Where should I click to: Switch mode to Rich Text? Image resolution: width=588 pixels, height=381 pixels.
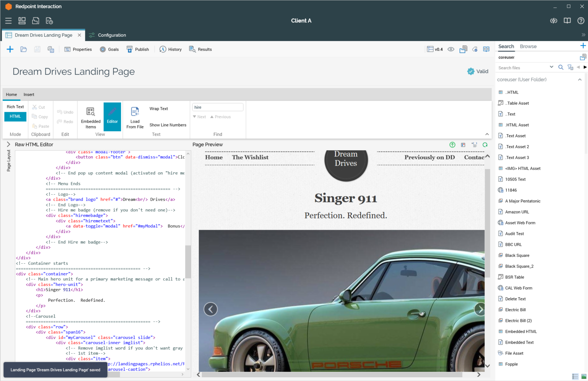pyautogui.click(x=15, y=107)
